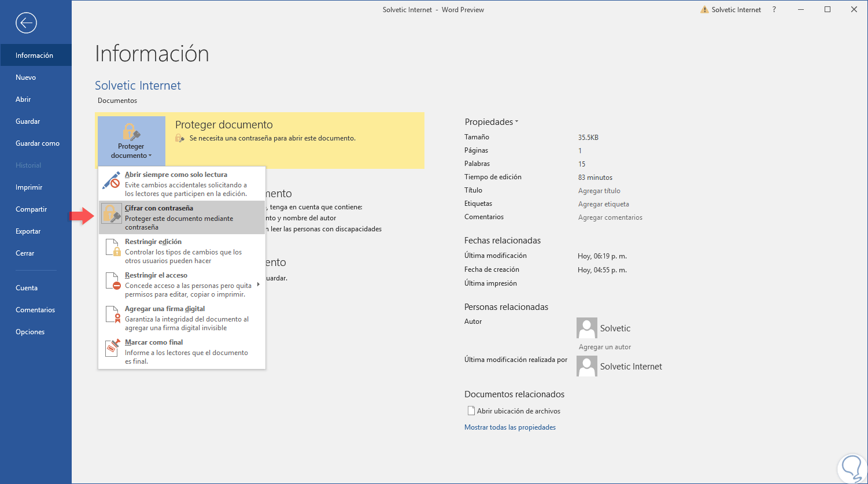The height and width of the screenshot is (484, 868).
Task: Click the Solvetic Internet account name in title bar
Action: [x=736, y=10]
